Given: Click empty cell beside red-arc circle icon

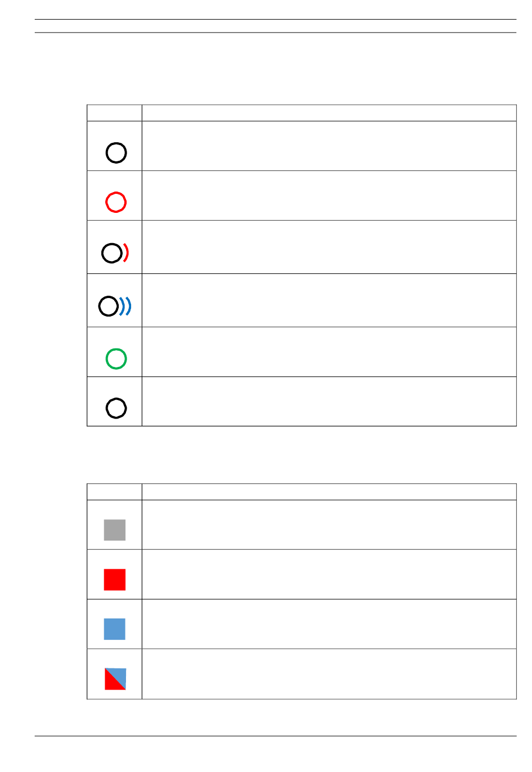Looking at the screenshot, I should coord(329,247).
